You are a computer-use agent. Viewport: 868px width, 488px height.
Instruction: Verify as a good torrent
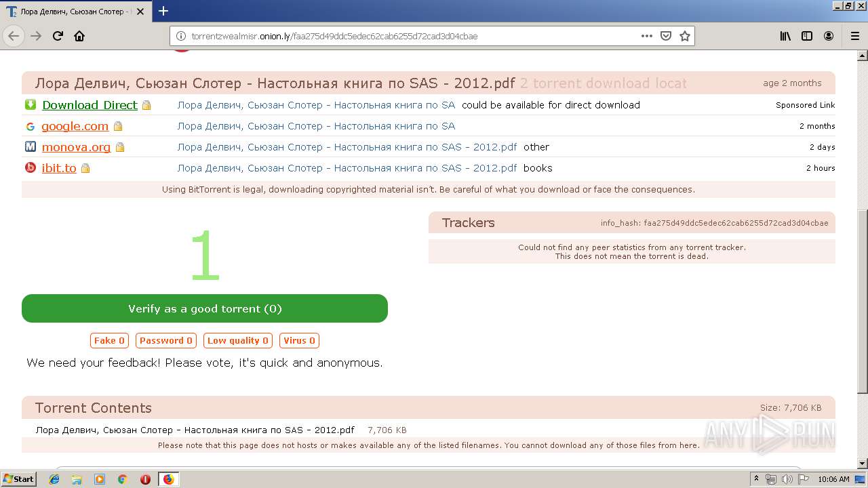coord(205,308)
